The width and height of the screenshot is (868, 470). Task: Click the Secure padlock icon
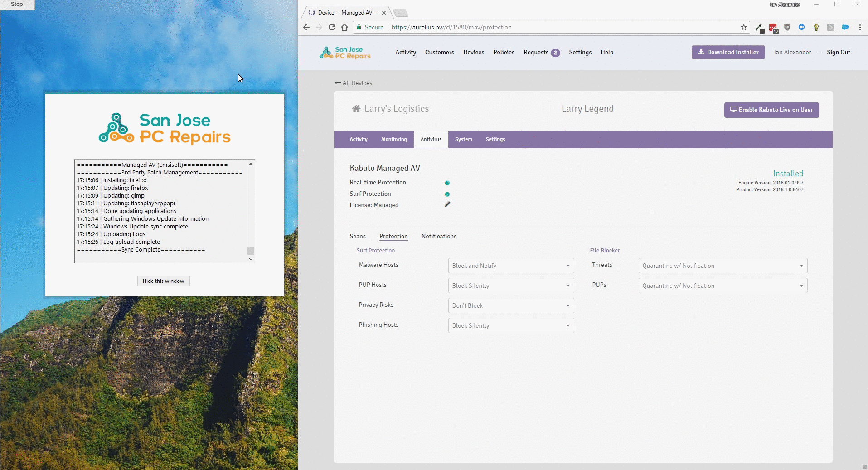359,27
